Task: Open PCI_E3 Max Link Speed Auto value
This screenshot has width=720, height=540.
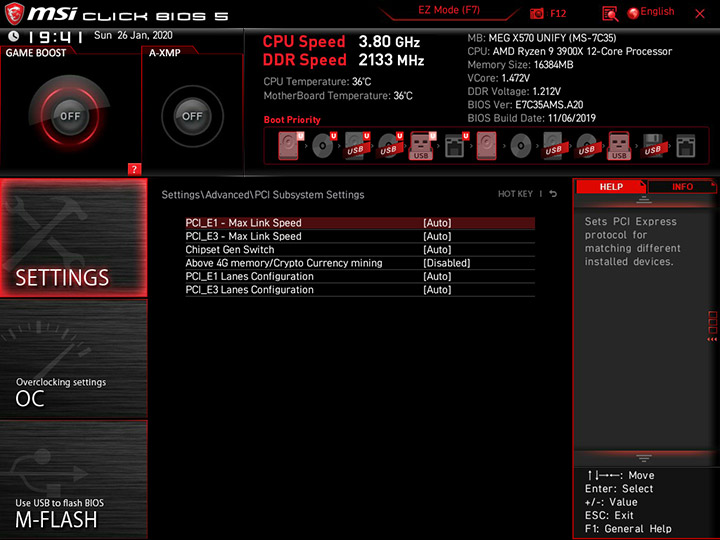Action: pos(437,236)
